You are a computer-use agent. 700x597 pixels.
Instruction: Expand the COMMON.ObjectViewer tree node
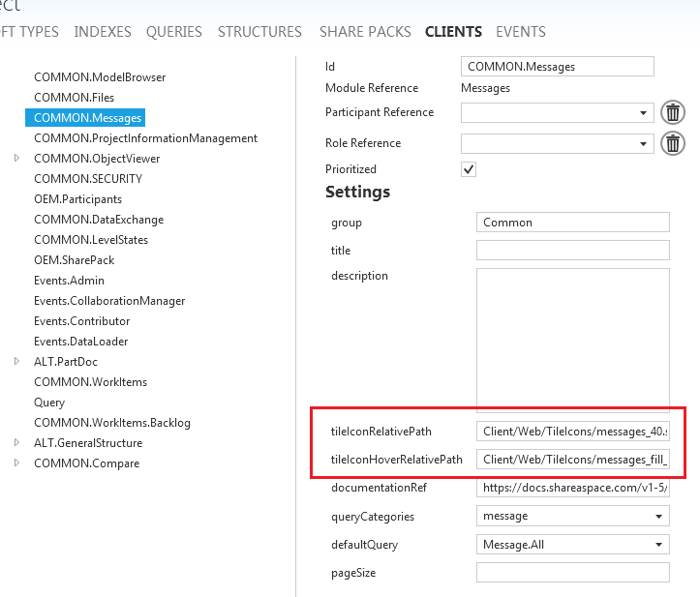point(17,158)
